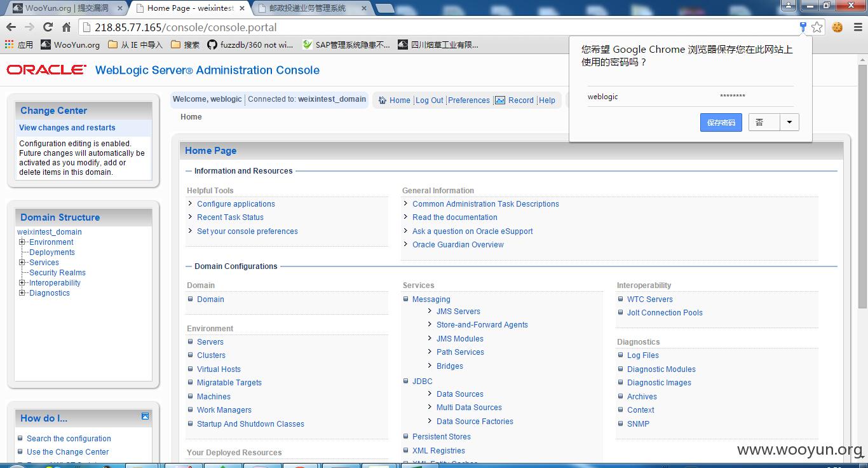Open console Preferences link

point(469,100)
